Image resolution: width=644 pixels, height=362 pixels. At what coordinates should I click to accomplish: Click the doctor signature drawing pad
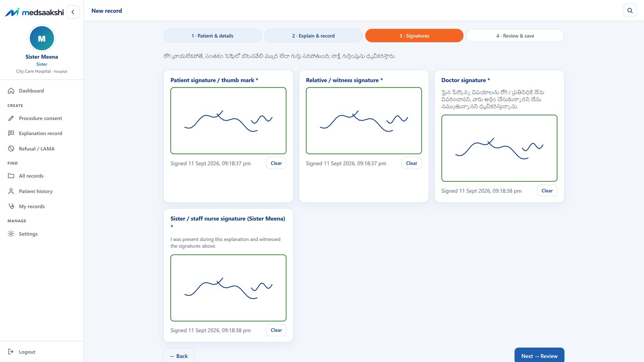499,148
